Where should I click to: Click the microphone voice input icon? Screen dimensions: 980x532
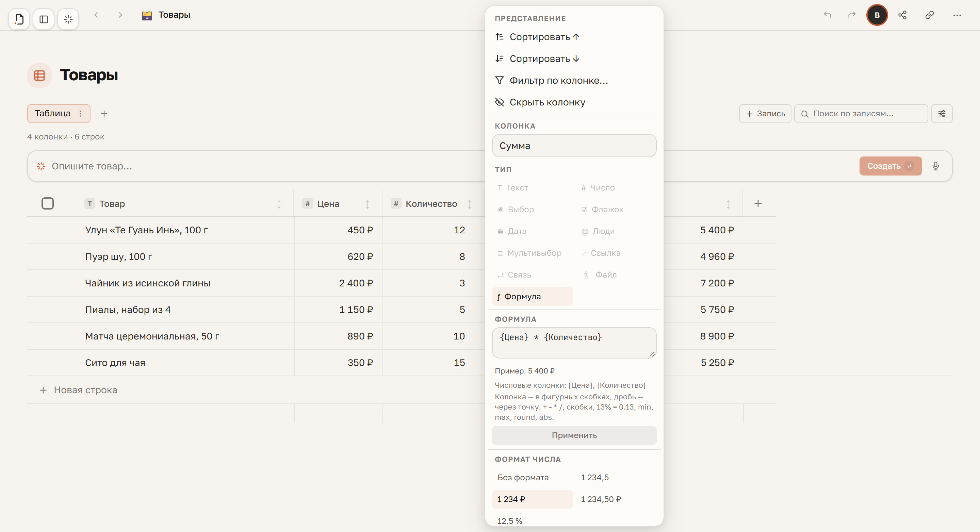pos(936,166)
